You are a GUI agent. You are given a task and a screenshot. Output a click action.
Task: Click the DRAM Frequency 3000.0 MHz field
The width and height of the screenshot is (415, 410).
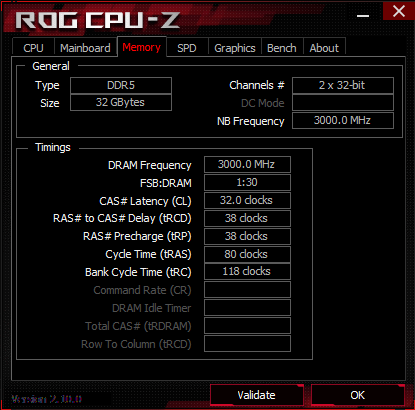click(247, 164)
